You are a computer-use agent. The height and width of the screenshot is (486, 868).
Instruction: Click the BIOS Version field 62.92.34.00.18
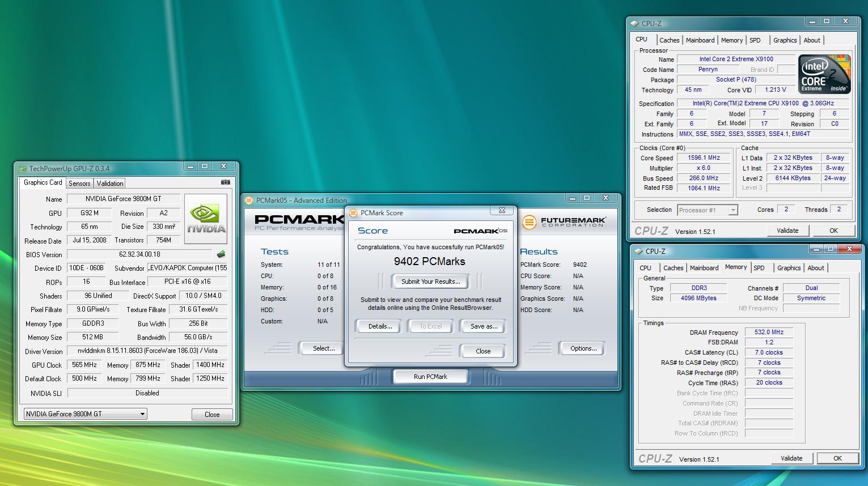140,254
